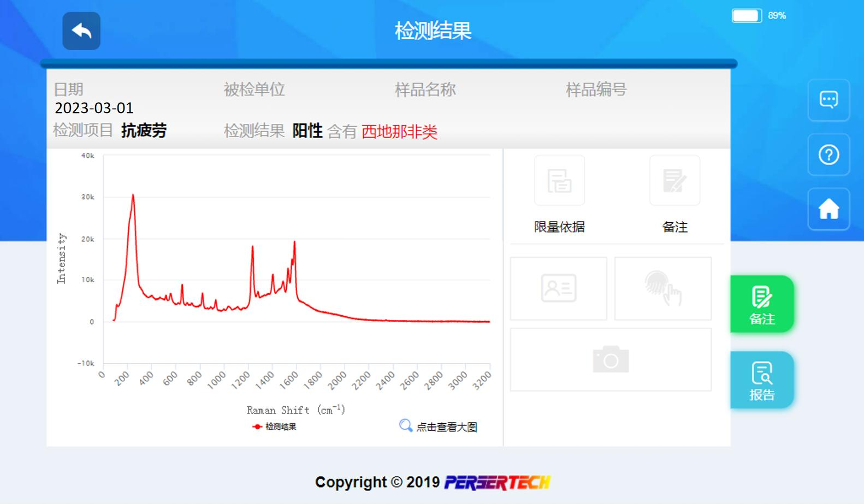Viewport: 864px width, 504px height.
Task: Click the back arrow button
Action: (81, 31)
